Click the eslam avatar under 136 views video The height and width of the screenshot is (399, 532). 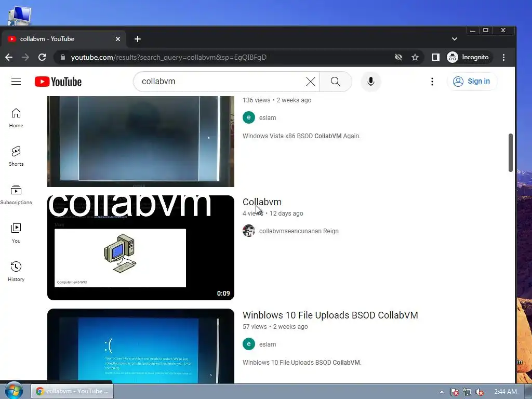pos(249,117)
